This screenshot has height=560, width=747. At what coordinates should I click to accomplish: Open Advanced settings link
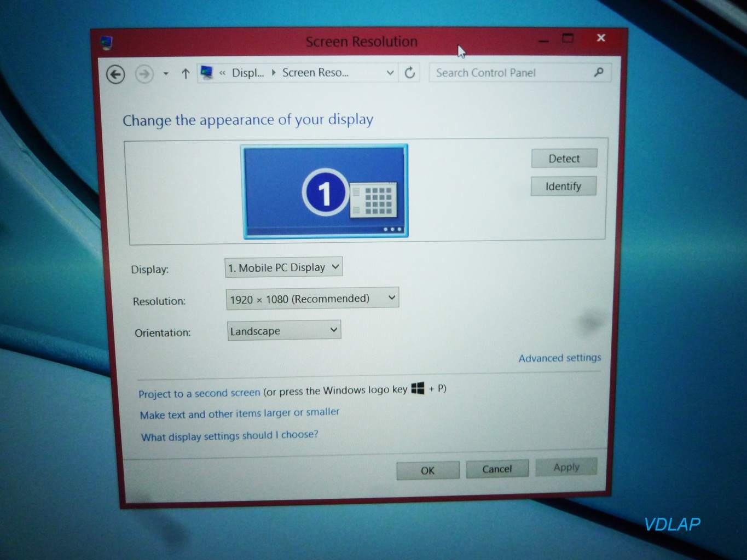560,358
